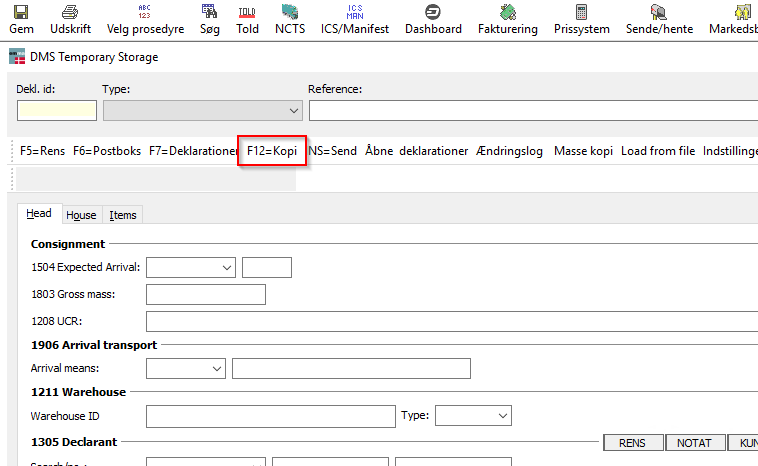Expand the Type dropdown beside Dekl. id
The width and height of the screenshot is (758, 466).
click(294, 110)
